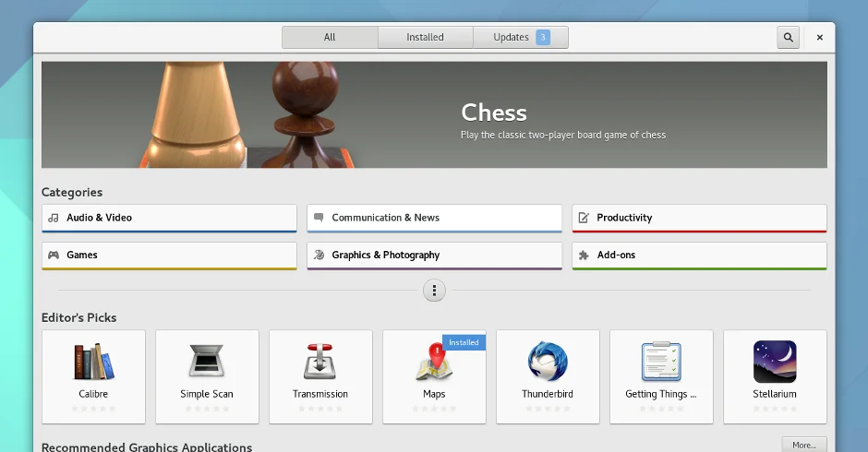Open the Transmission app tile
Screen dimensions: 868x452
click(x=320, y=362)
